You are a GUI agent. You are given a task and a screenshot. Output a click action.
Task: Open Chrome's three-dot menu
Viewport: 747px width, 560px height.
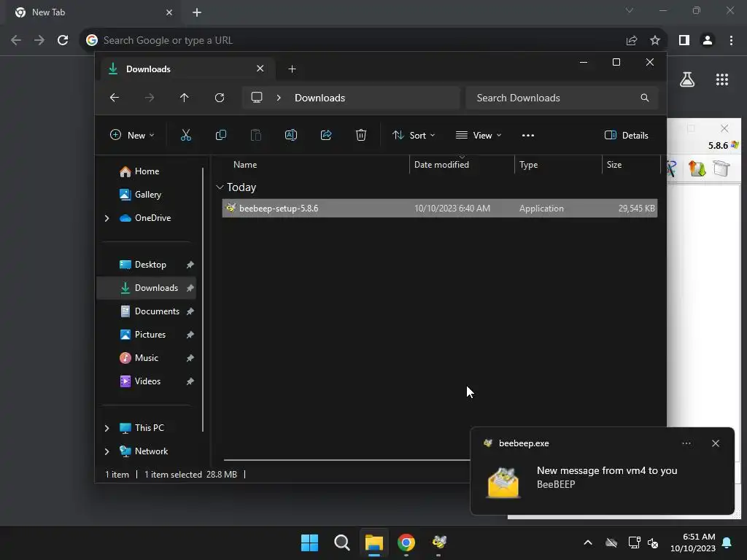731,40
